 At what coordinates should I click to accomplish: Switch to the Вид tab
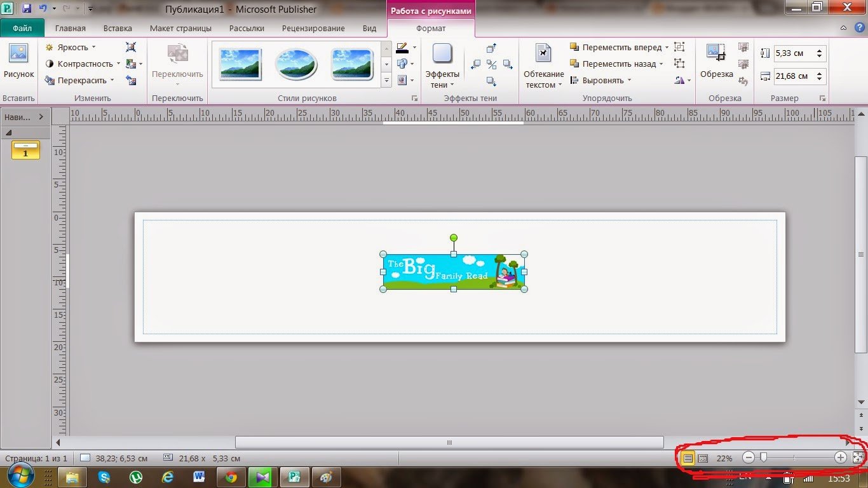369,28
